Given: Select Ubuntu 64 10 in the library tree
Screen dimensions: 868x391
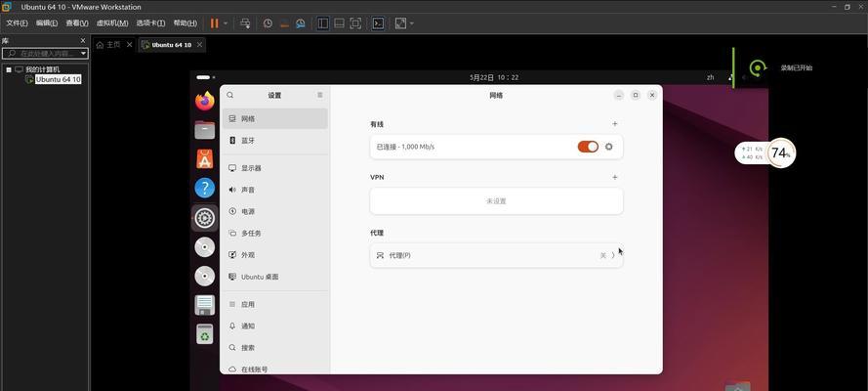Looking at the screenshot, I should [x=58, y=79].
